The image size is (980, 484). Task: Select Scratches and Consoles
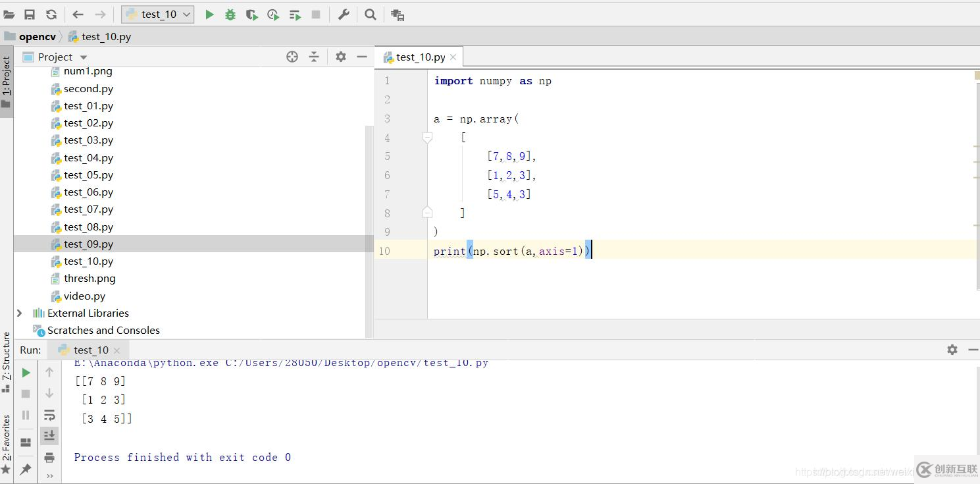point(103,331)
